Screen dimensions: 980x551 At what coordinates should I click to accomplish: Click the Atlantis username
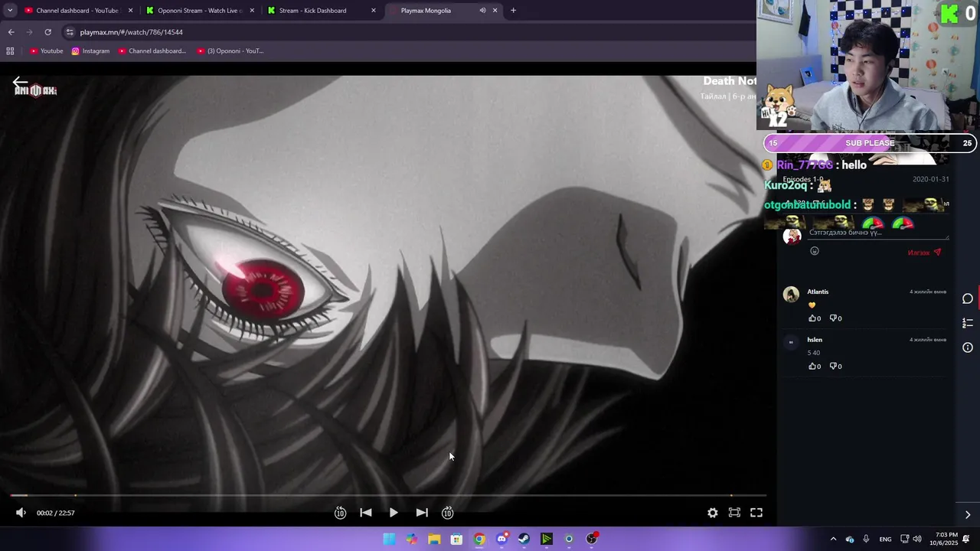(x=818, y=292)
